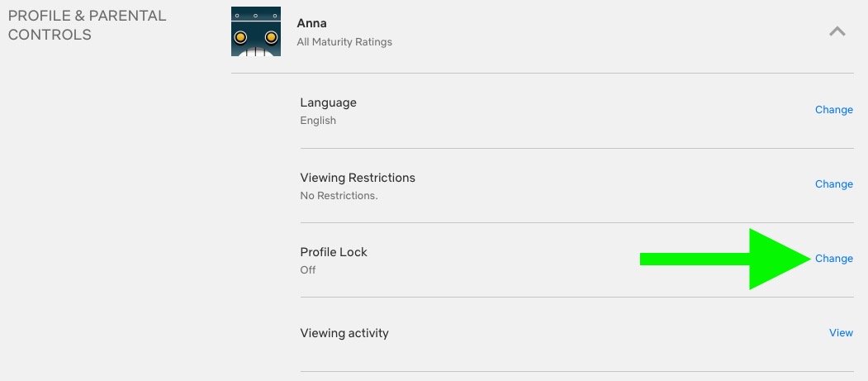Click the No Restrictions status text
Image resolution: width=868 pixels, height=381 pixels.
(339, 196)
